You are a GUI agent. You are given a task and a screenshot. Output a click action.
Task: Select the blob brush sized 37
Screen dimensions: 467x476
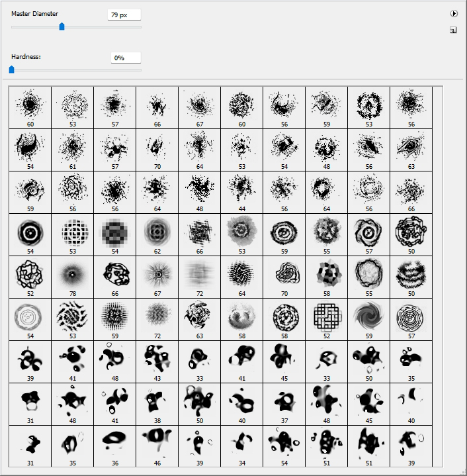coord(284,403)
